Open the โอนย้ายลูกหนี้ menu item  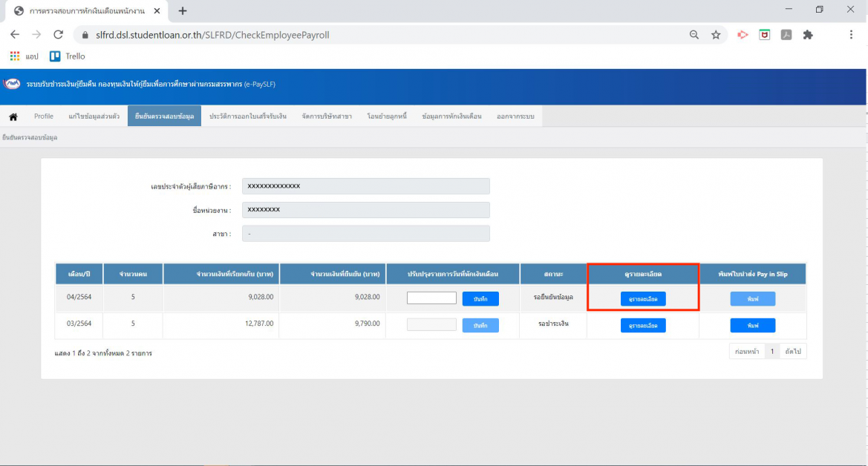pyautogui.click(x=387, y=116)
